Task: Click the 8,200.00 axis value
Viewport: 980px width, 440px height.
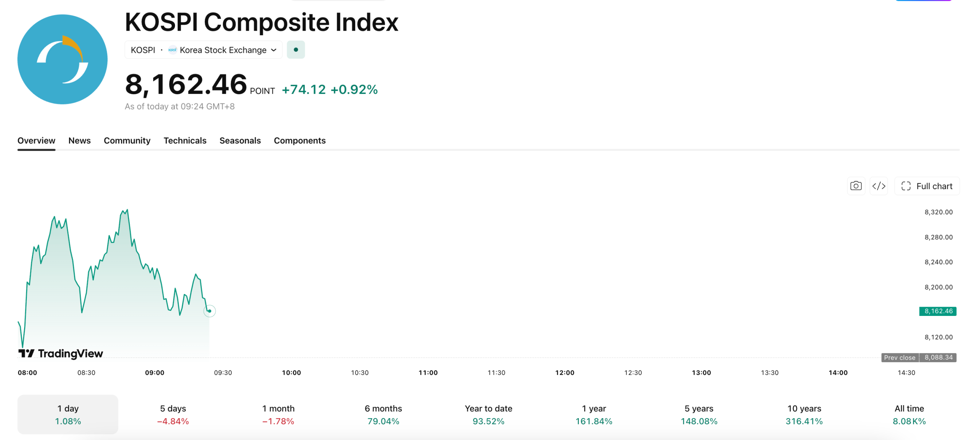Action: click(x=939, y=287)
